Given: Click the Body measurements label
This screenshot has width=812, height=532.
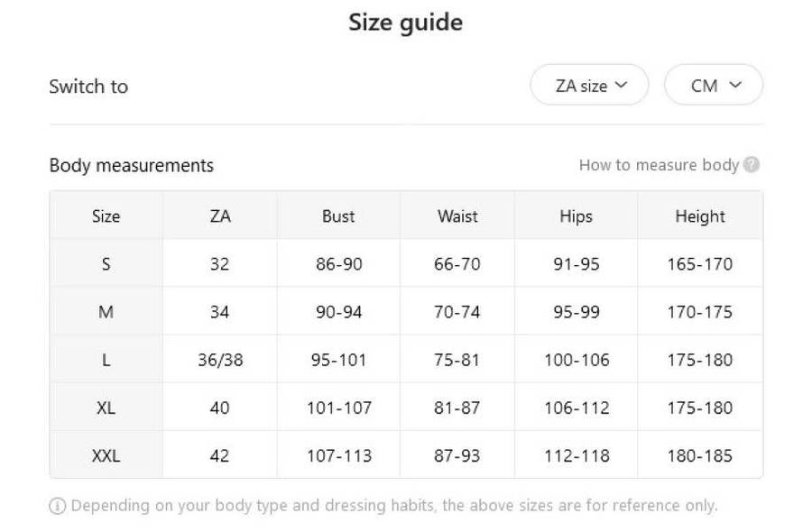Looking at the screenshot, I should 131,166.
